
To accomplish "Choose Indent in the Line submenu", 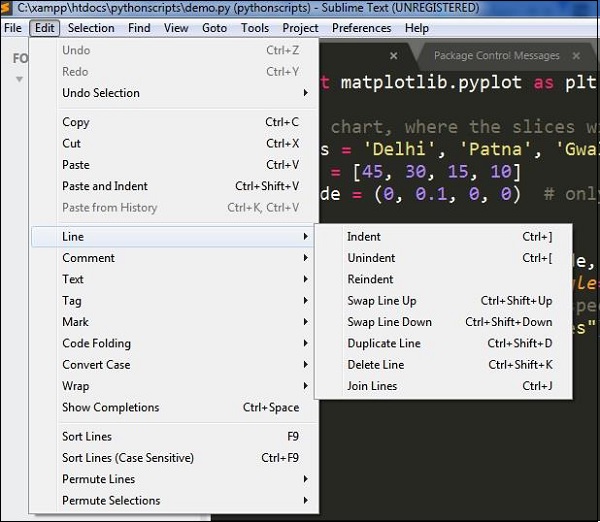I will (x=444, y=237).
